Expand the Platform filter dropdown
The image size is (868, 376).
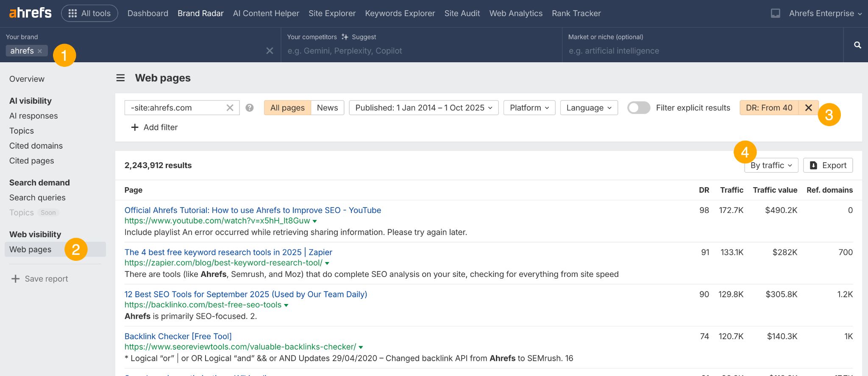[529, 108]
